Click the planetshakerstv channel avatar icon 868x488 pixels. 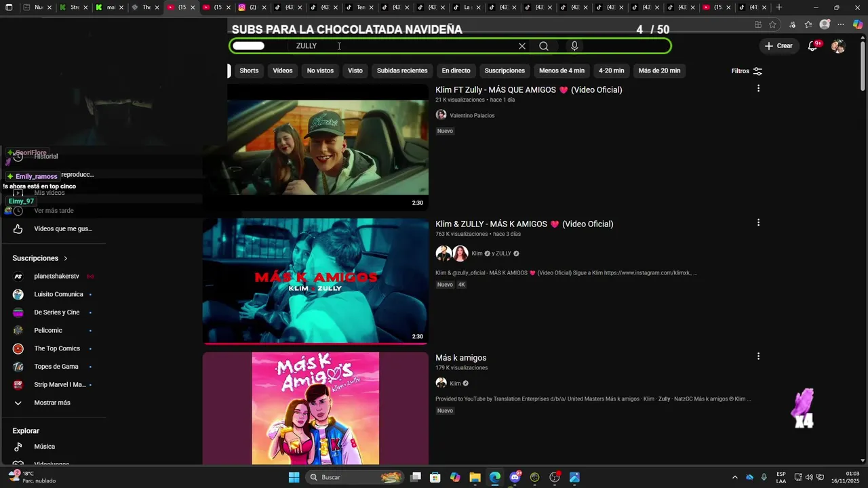point(18,277)
